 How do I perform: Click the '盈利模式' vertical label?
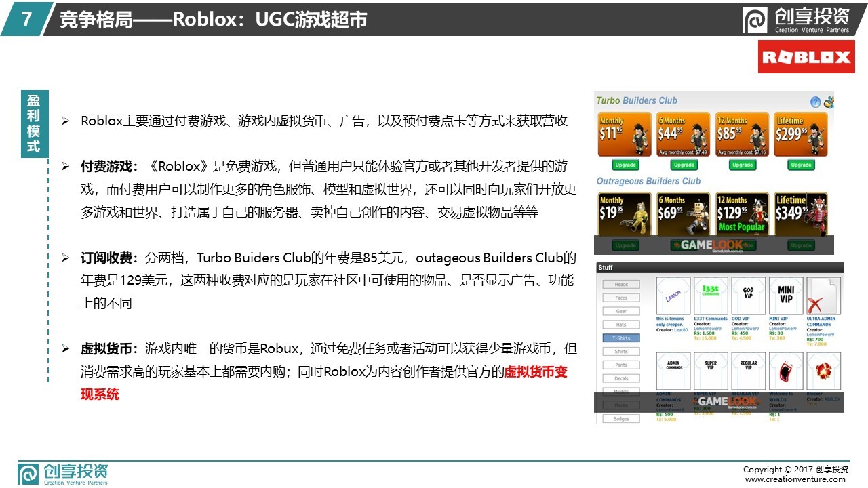[x=33, y=123]
